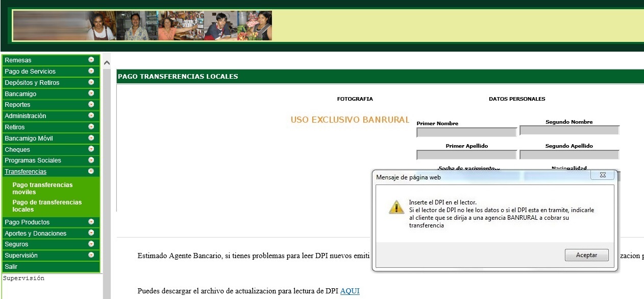Select the Salir menu option
Viewport: 644px width, 299px height.
coord(11,267)
